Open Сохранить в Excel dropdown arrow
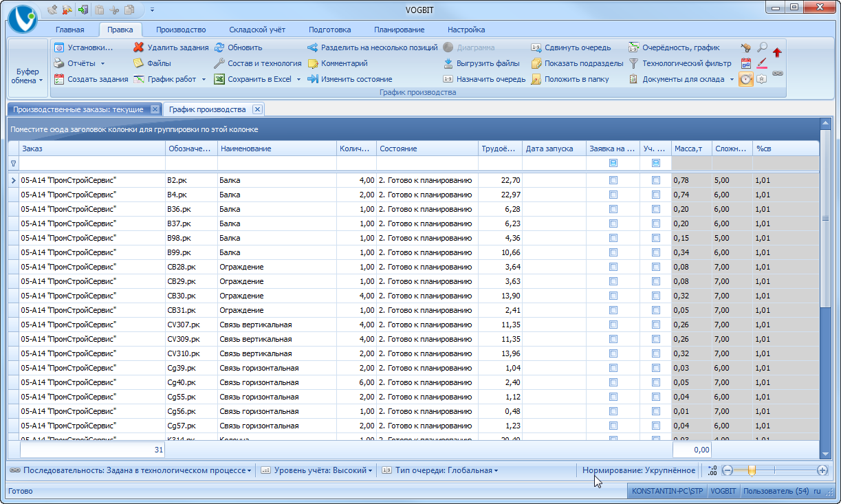841x504 pixels. tap(298, 79)
